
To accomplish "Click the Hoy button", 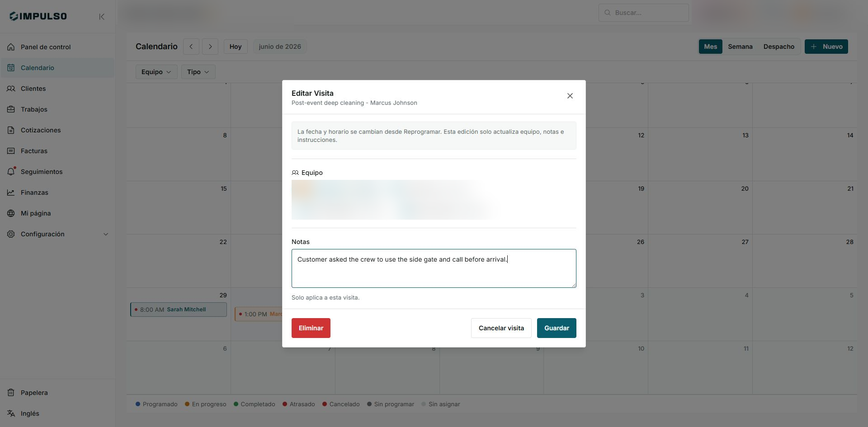I will [236, 47].
